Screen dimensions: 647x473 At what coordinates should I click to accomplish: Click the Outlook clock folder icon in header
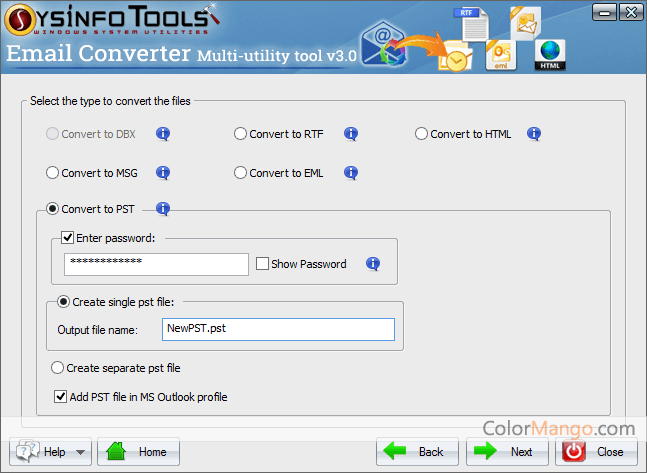455,56
